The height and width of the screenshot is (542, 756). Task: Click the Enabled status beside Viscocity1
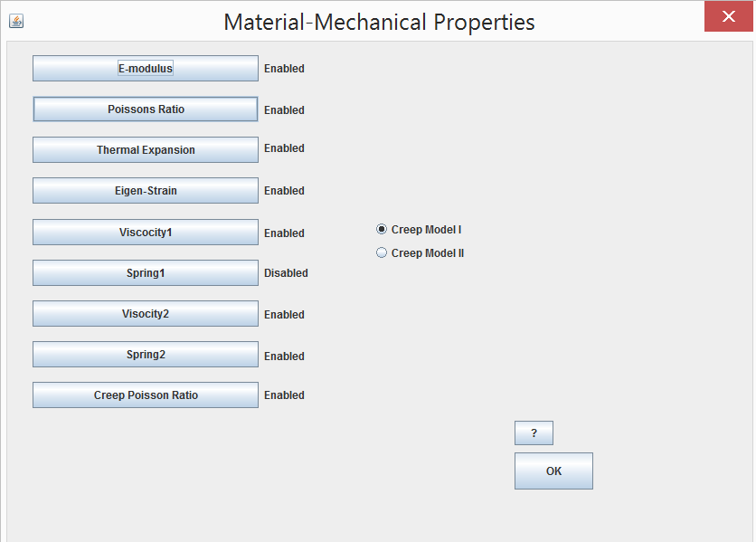284,233
